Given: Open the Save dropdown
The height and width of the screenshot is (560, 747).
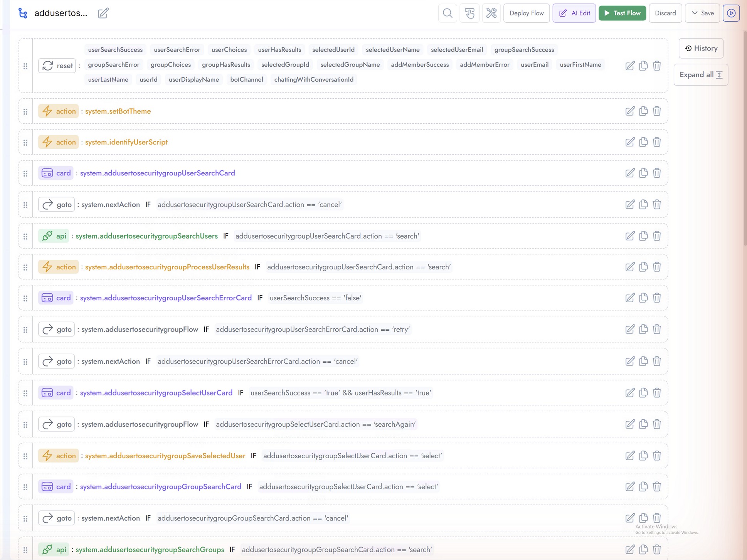Looking at the screenshot, I should 702,13.
